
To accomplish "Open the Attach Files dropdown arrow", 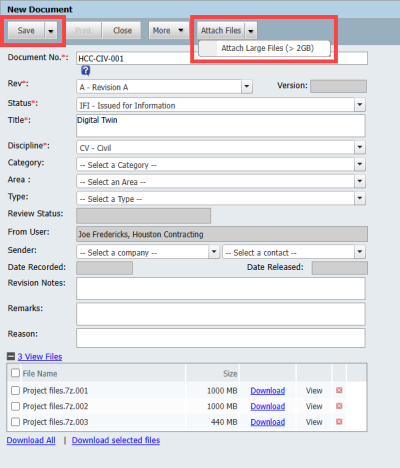I will coord(251,31).
